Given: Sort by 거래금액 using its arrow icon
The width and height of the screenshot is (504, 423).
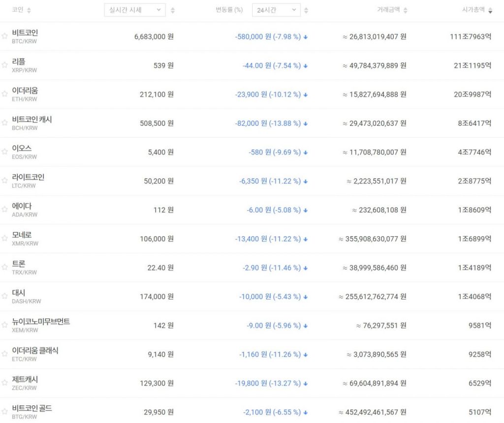Looking at the screenshot, I should 405,10.
